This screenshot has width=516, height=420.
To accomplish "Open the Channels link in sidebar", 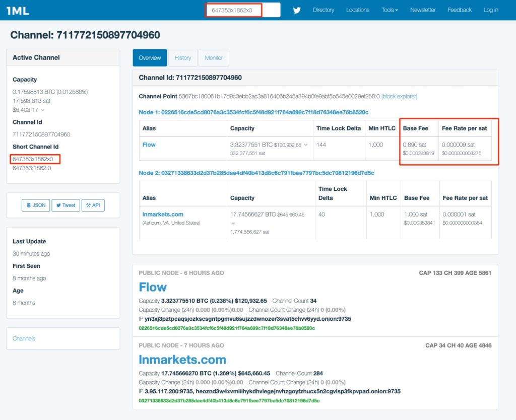I will pos(24,338).
